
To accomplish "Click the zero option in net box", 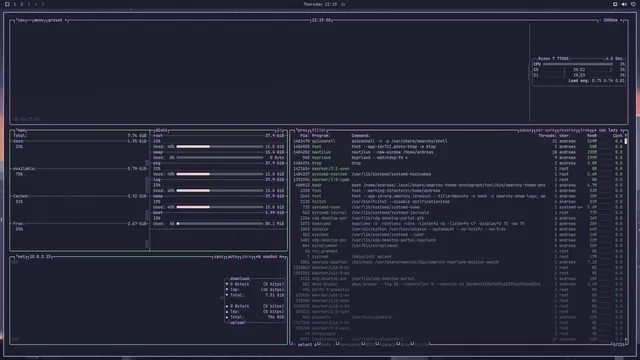I will click(246, 257).
